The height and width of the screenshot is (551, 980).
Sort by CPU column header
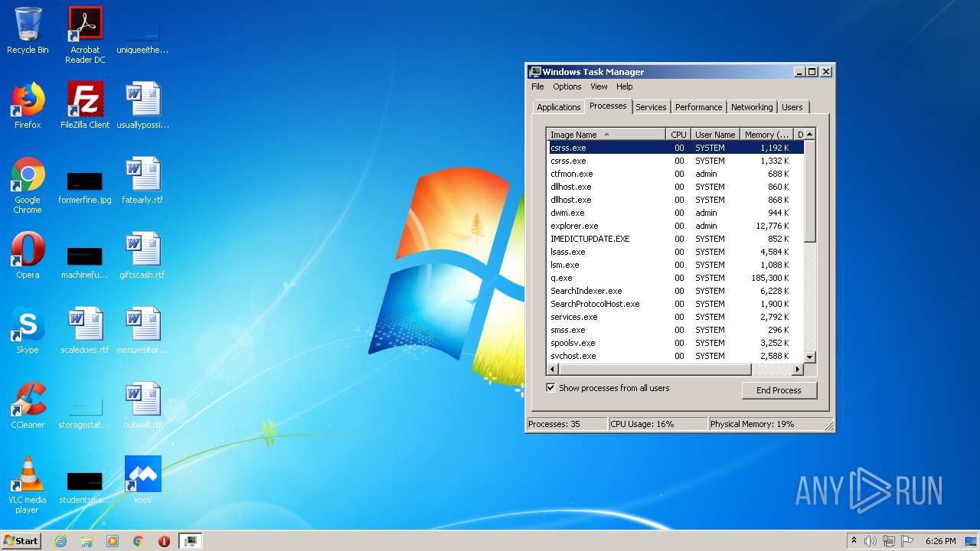(x=679, y=135)
